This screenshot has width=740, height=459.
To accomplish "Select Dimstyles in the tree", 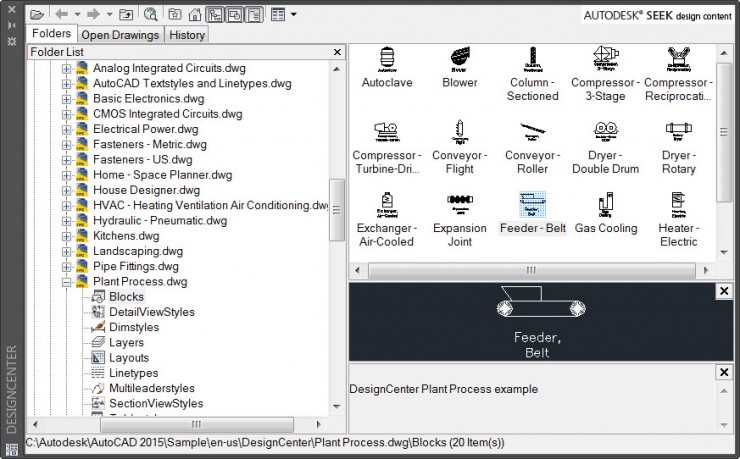I will point(134,327).
